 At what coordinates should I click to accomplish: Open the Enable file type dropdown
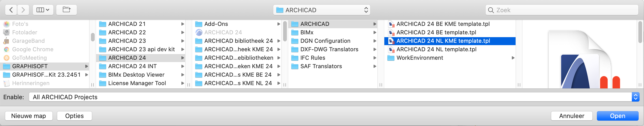click(334, 97)
